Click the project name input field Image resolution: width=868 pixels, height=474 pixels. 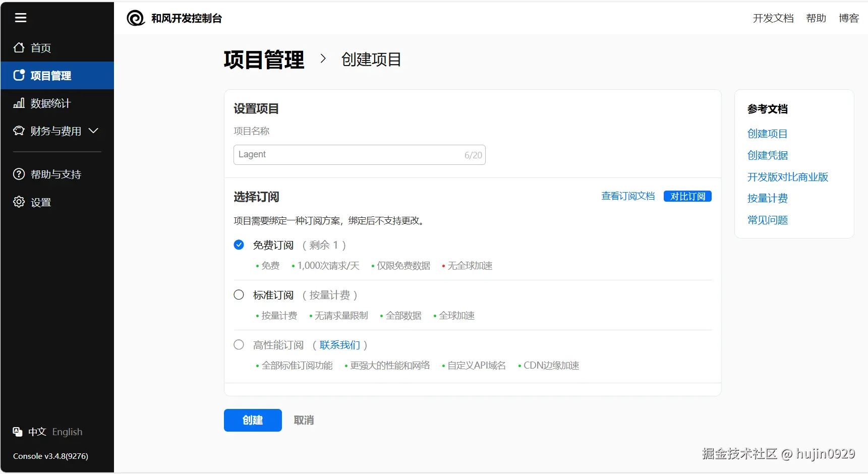click(x=359, y=154)
